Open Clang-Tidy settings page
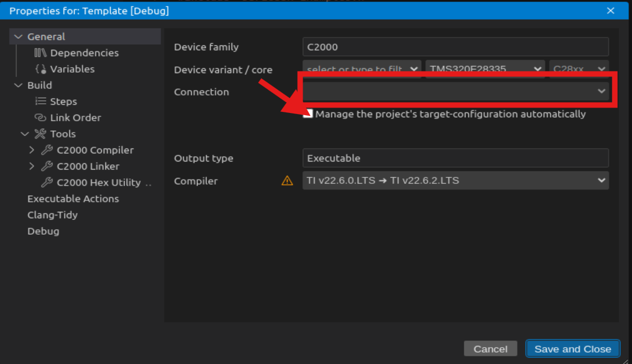 52,215
